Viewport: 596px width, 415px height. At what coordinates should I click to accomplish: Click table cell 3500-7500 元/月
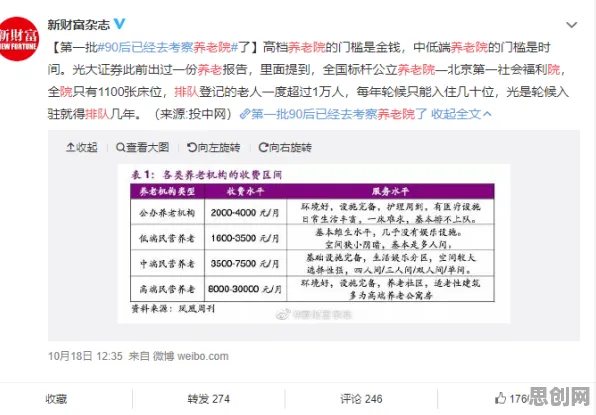[246, 263]
